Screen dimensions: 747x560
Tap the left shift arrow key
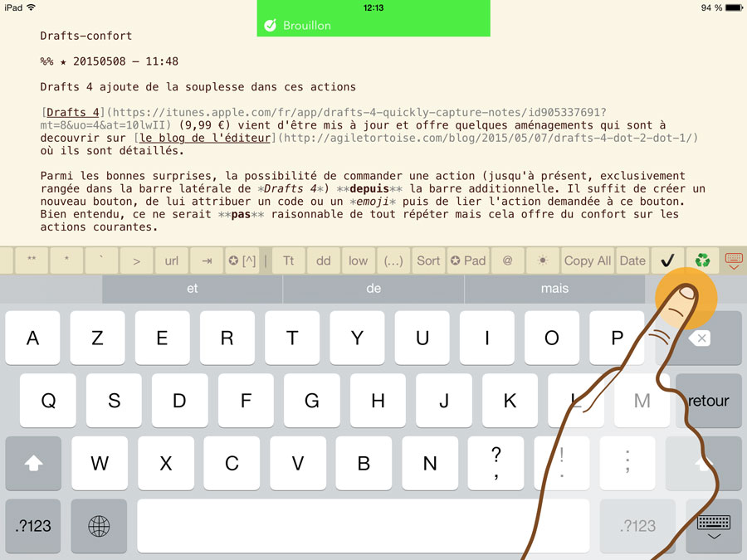pos(33,463)
